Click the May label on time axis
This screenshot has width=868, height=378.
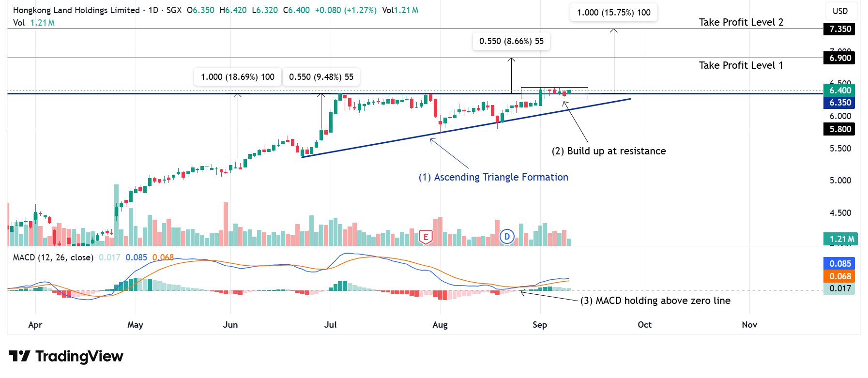[135, 325]
